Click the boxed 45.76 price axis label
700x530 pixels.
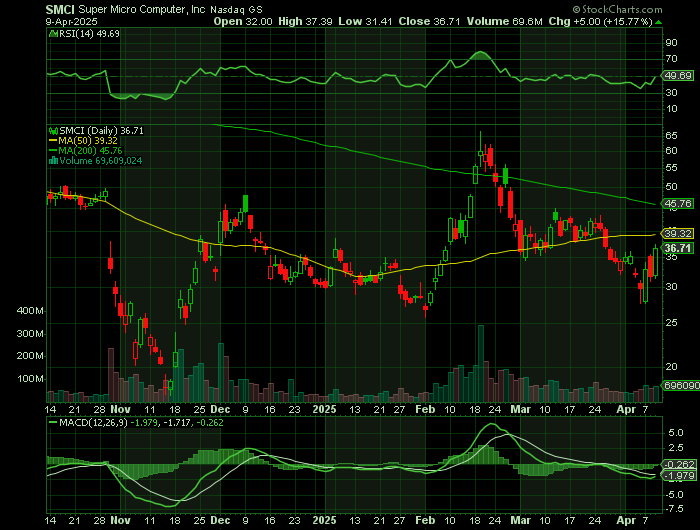[678, 204]
